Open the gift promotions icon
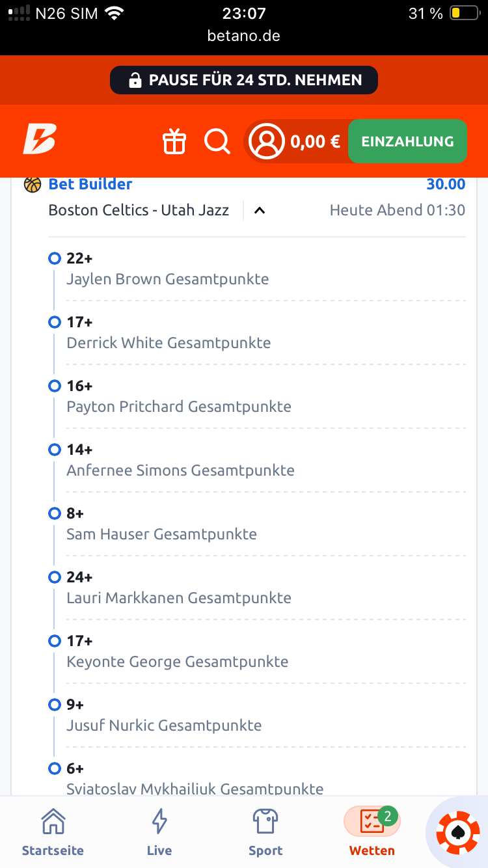The width and height of the screenshot is (488, 868). coord(174,141)
